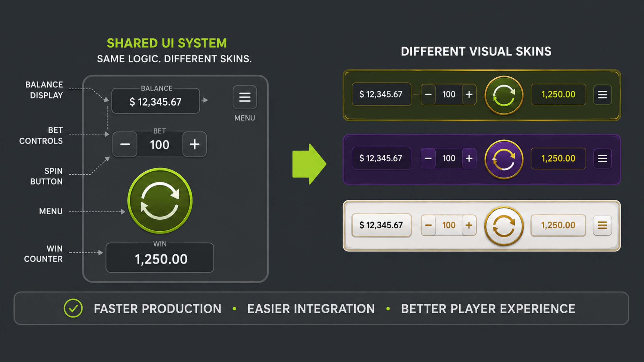Hit the large green spin button
Image resolution: width=644 pixels, height=362 pixels.
coord(160,201)
